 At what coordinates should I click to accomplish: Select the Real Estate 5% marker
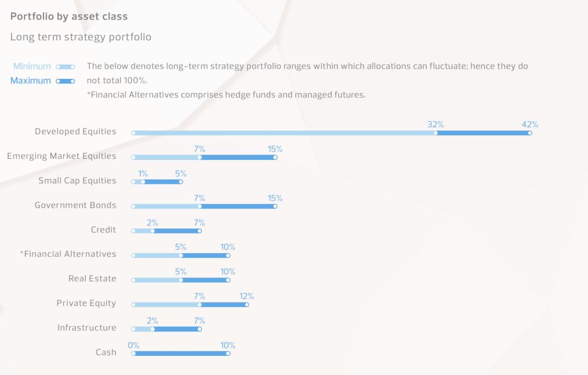(x=181, y=280)
